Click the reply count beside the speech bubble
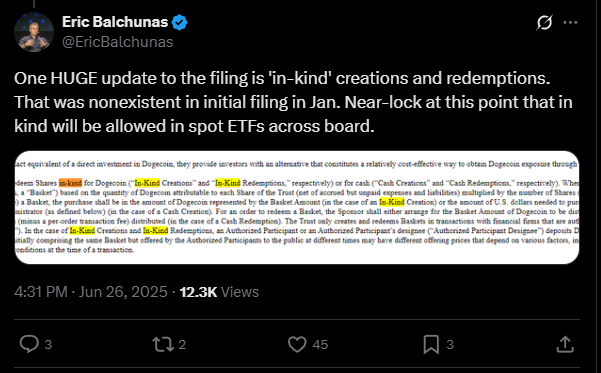 pyautogui.click(x=48, y=345)
